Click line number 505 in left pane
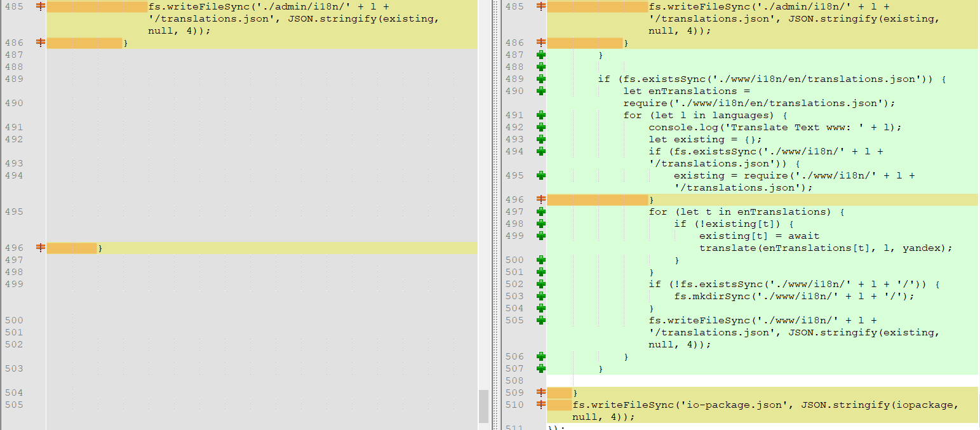 pos(13,405)
